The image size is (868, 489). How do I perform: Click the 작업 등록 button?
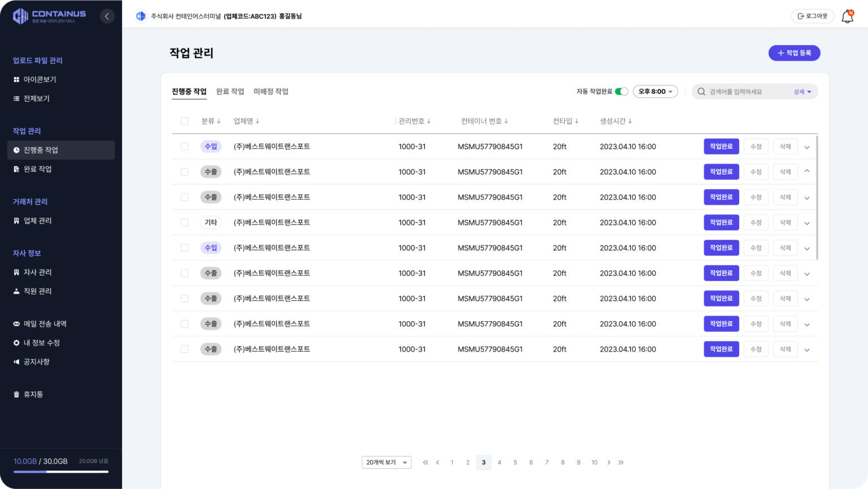[794, 53]
